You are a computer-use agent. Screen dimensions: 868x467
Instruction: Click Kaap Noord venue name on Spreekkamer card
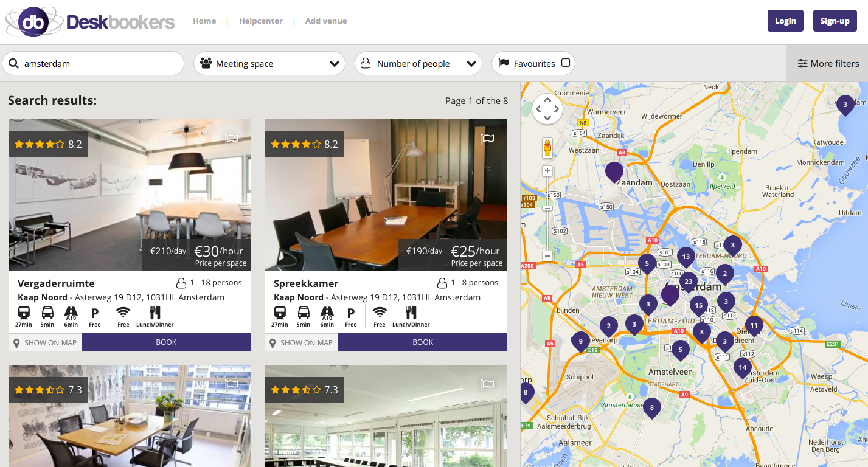point(299,297)
